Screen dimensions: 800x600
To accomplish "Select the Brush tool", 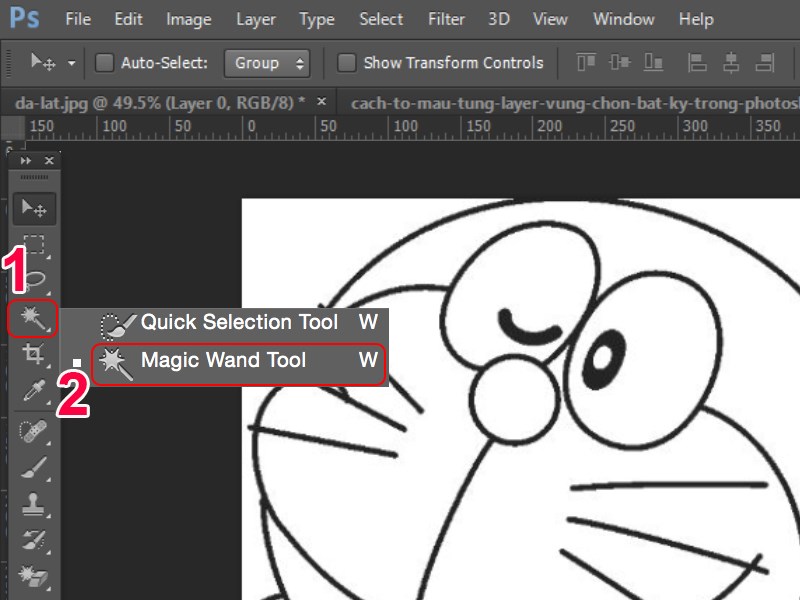I will [34, 467].
